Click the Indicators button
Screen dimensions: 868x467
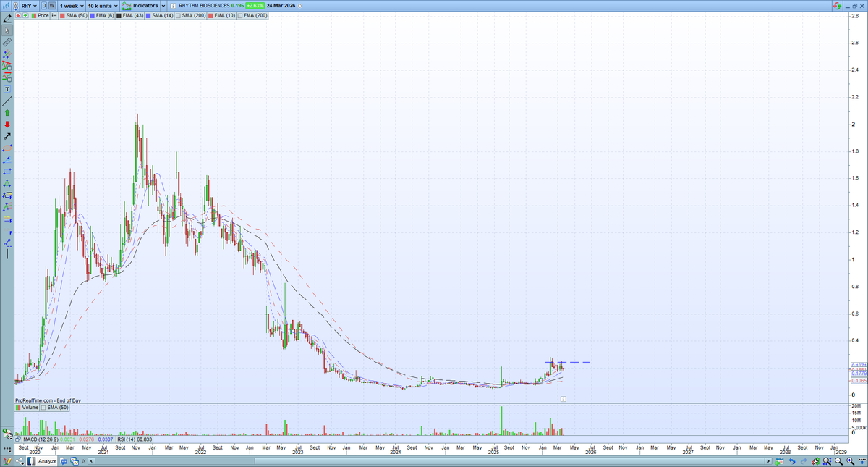coord(140,6)
